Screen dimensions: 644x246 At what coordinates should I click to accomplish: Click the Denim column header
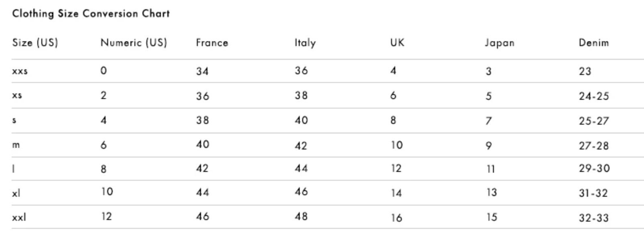pyautogui.click(x=593, y=43)
